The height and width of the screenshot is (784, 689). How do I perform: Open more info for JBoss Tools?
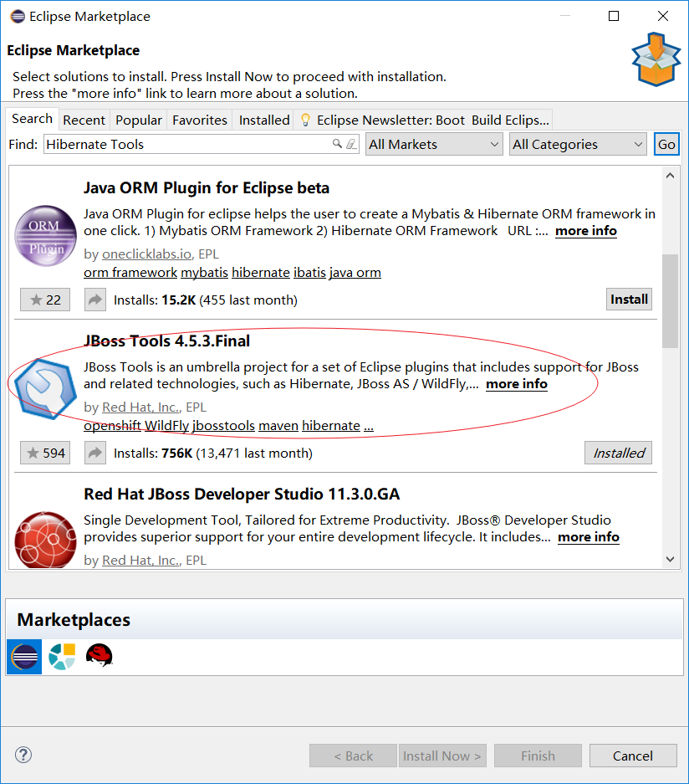pyautogui.click(x=517, y=384)
